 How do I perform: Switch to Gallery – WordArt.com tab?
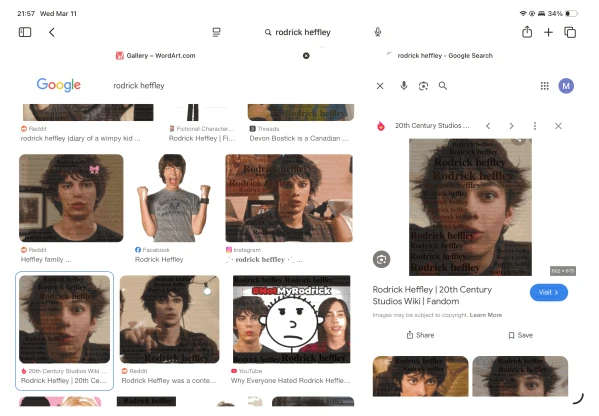[155, 56]
